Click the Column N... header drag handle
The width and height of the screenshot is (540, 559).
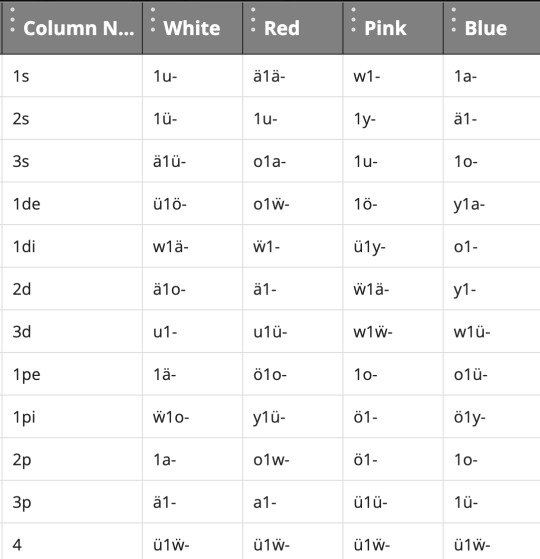click(x=12, y=20)
